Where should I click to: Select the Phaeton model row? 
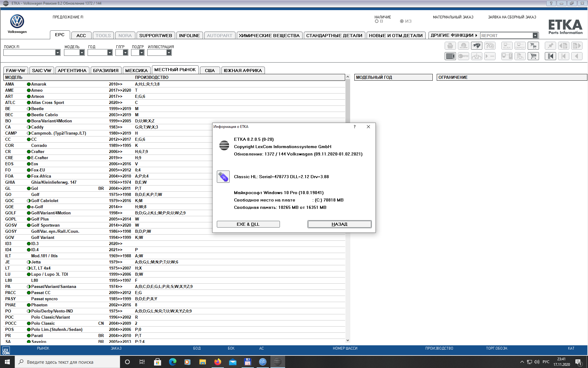point(175,305)
